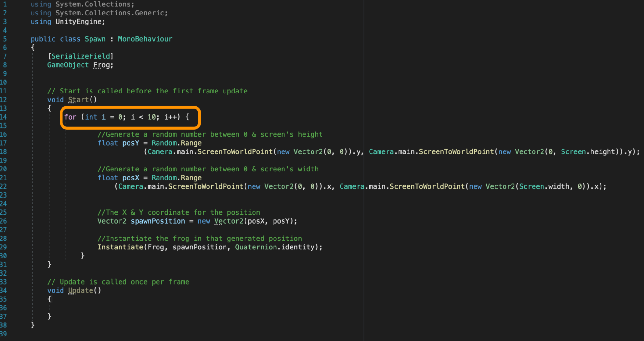Click 'UnityEngine' in the using directive

pyautogui.click(x=78, y=22)
